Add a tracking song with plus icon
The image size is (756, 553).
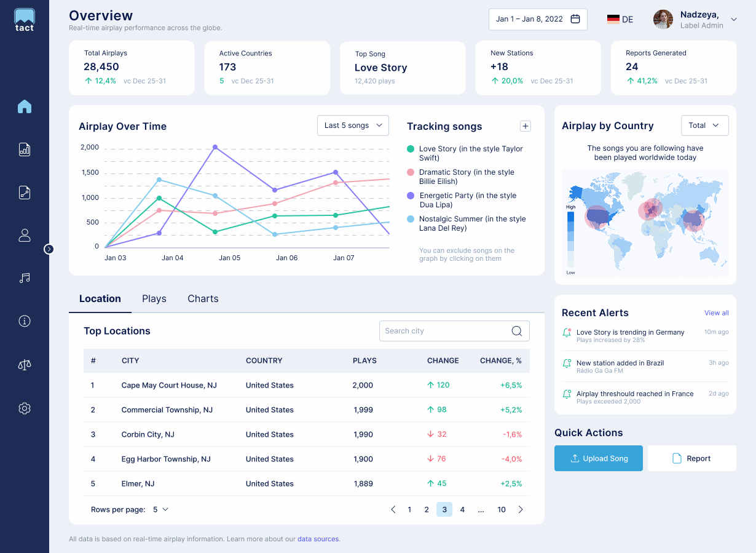(x=526, y=126)
